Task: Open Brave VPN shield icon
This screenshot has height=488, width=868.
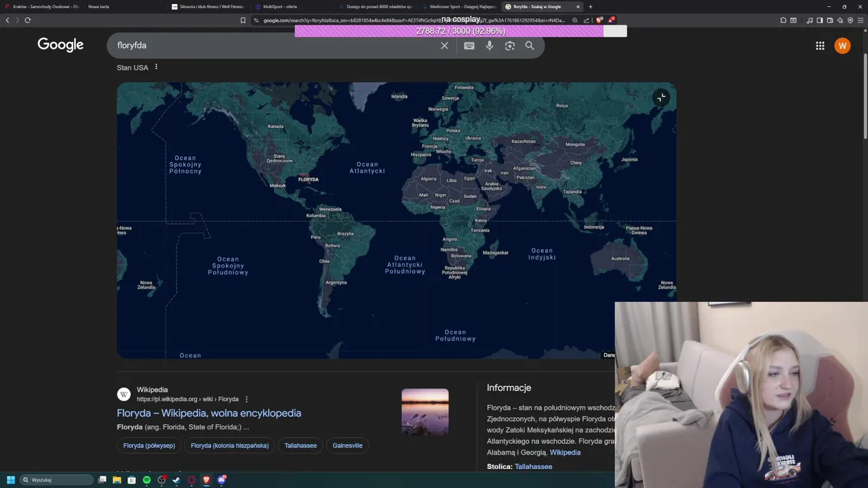Action: 850,20
